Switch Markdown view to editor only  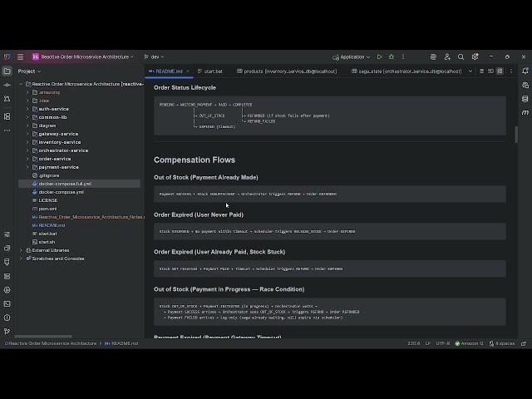coord(481,71)
